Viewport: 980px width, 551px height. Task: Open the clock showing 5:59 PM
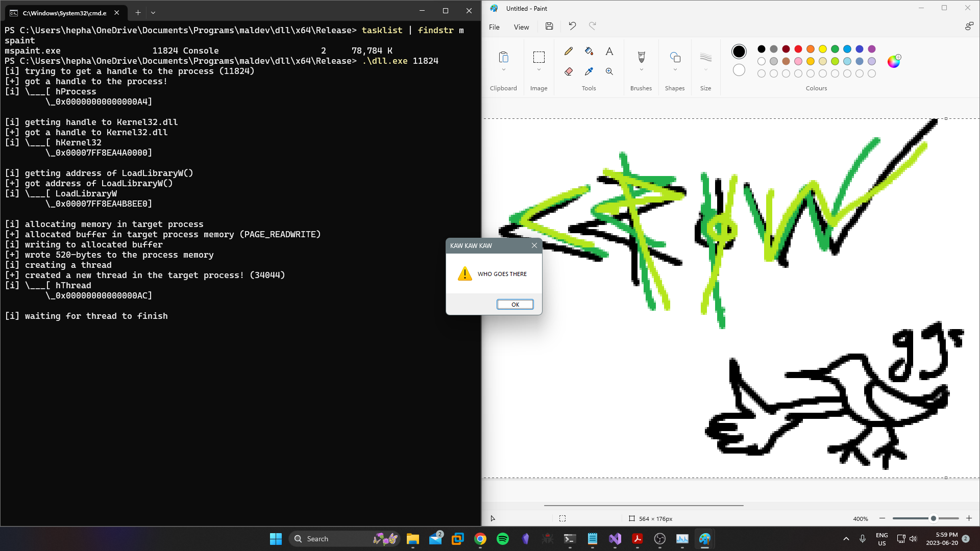(x=942, y=539)
